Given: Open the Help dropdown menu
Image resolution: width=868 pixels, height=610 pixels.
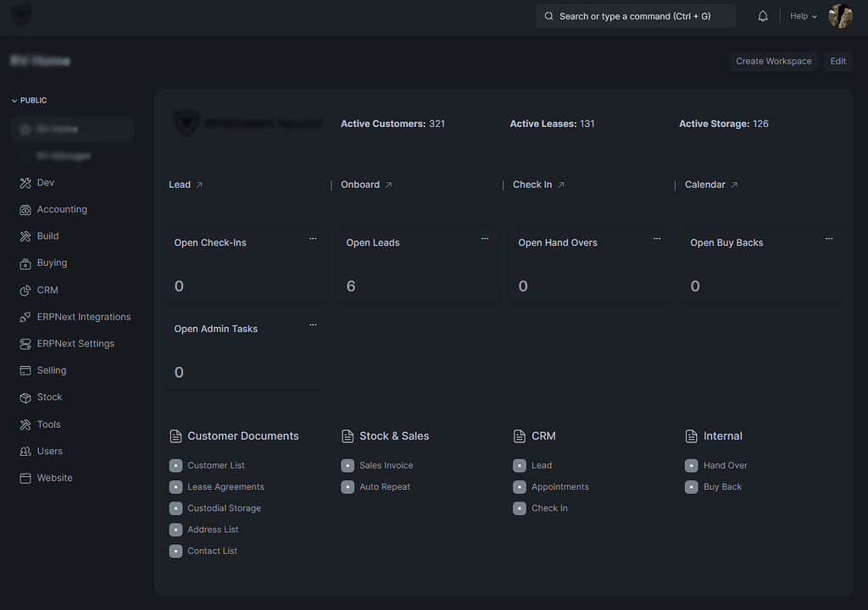Looking at the screenshot, I should click(800, 15).
